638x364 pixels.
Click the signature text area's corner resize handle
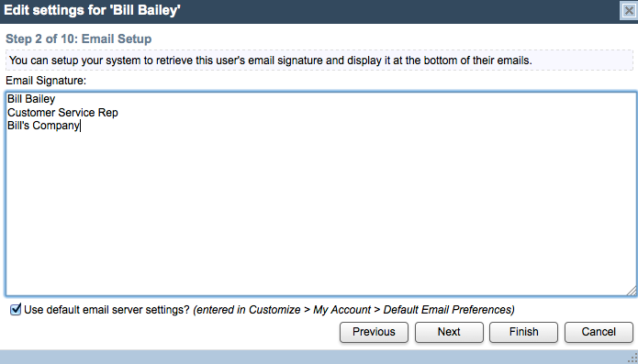point(631,290)
